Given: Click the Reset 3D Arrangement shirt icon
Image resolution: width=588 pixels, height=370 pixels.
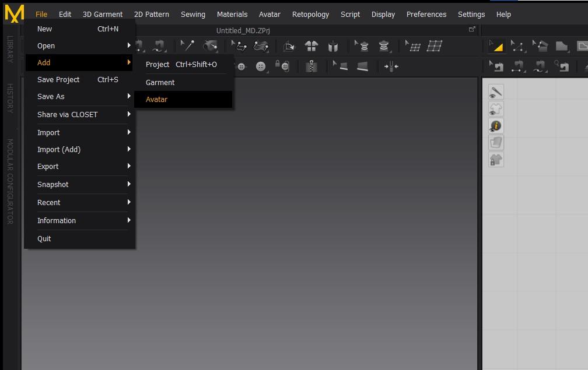Looking at the screenshot, I should [x=311, y=46].
